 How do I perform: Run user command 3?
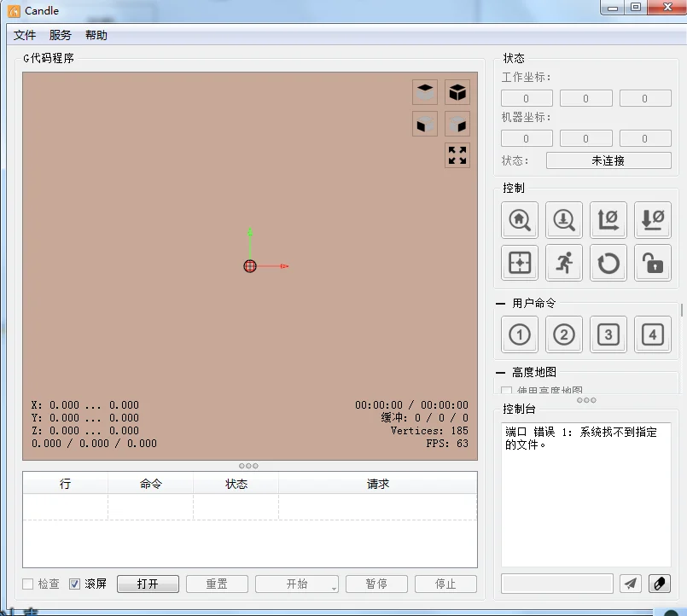tap(608, 334)
